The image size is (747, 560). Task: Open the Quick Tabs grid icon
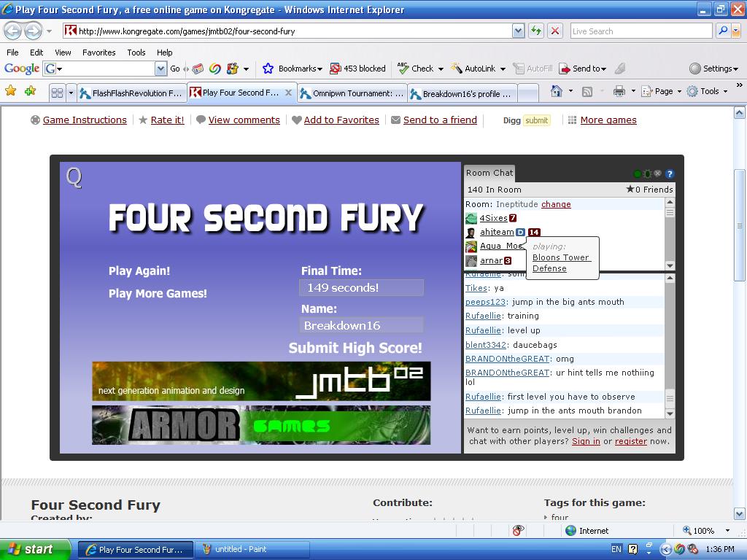57,93
